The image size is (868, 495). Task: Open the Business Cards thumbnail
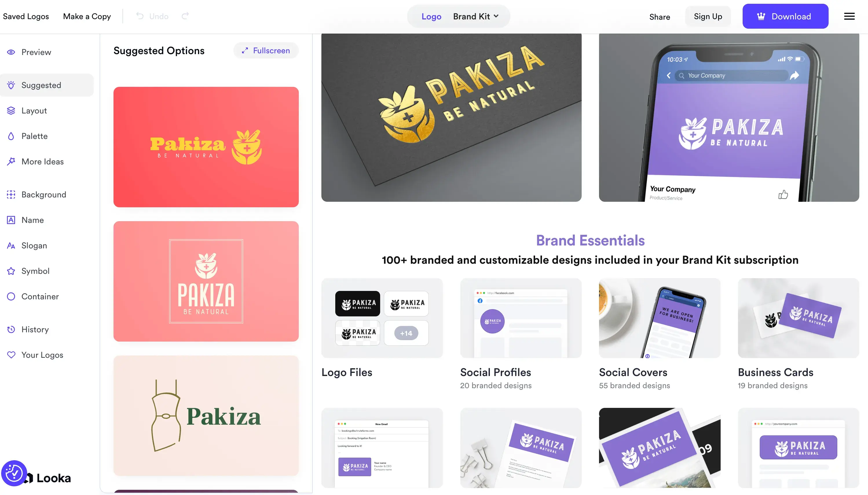(x=798, y=318)
